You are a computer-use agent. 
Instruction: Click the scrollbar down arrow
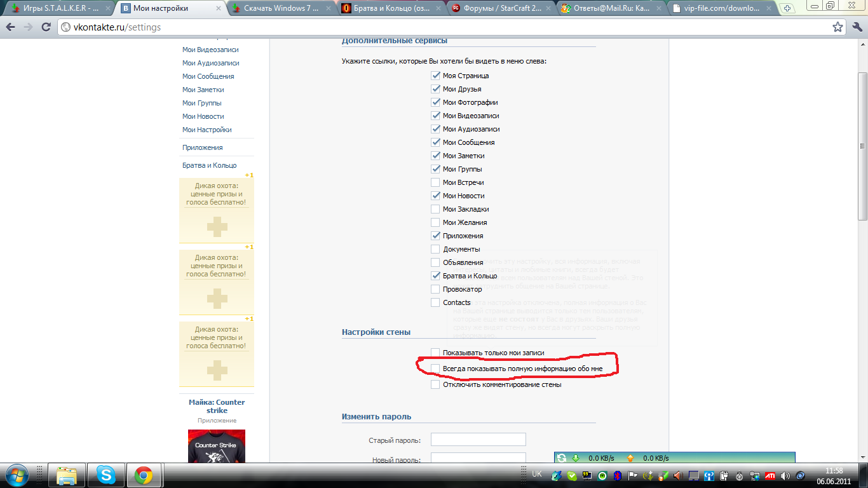862,458
